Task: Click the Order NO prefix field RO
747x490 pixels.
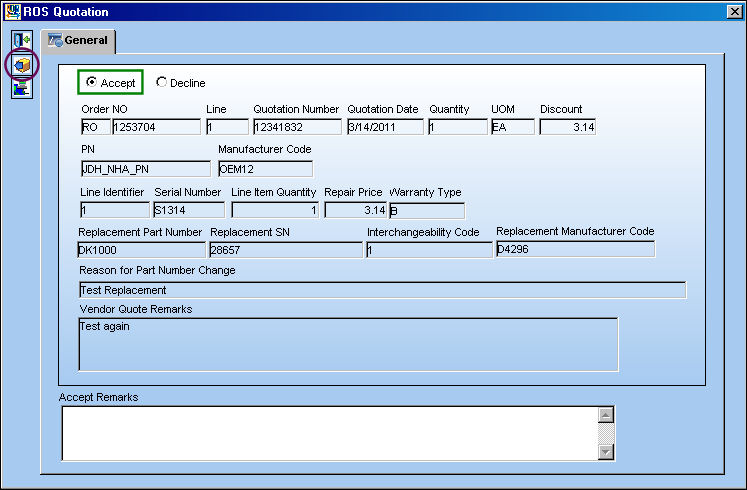Action: [x=96, y=127]
